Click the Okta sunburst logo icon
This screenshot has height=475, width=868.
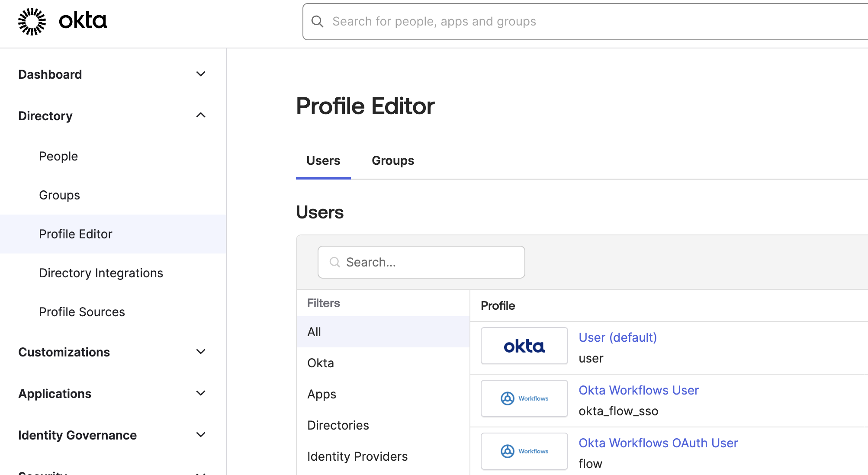pyautogui.click(x=32, y=21)
